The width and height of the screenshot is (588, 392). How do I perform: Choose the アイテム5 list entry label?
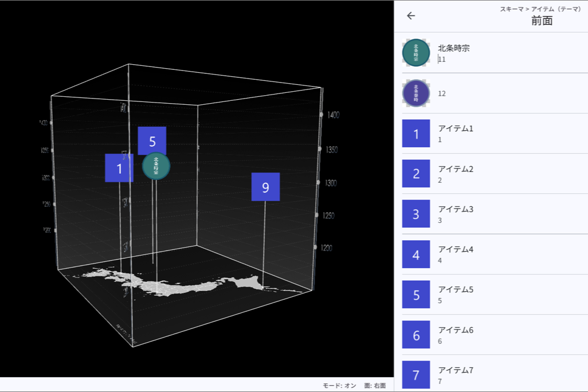(456, 289)
